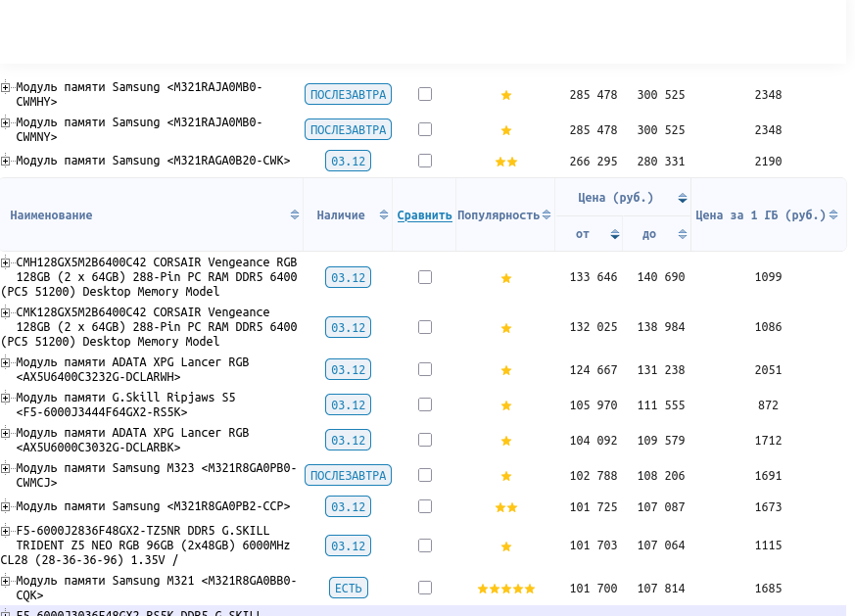Tick compare checkbox for Samsung M321R8GA0PB0-CWMCJ

click(x=425, y=475)
